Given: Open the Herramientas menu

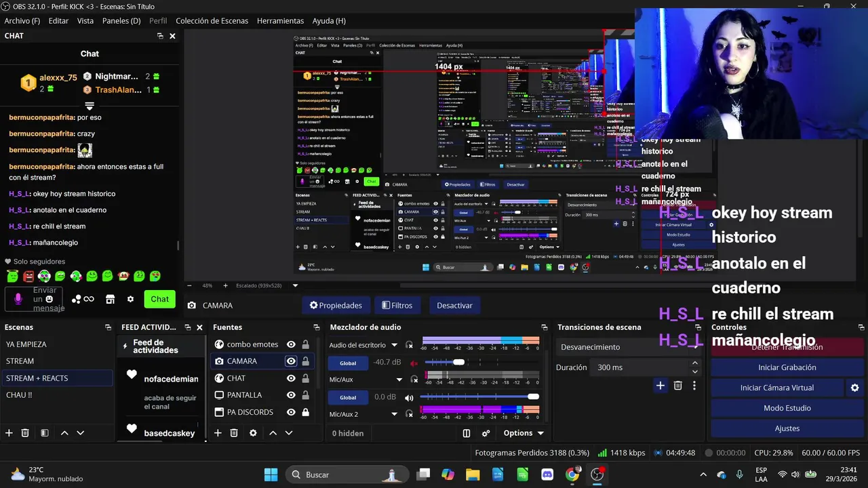Looking at the screenshot, I should point(280,21).
